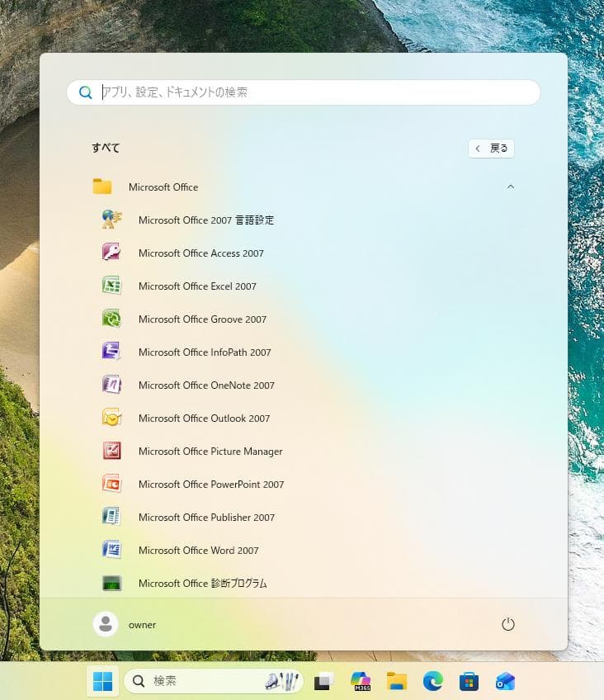Click the app and settings search field
Viewport: 604px width, 700px height.
[314, 92]
